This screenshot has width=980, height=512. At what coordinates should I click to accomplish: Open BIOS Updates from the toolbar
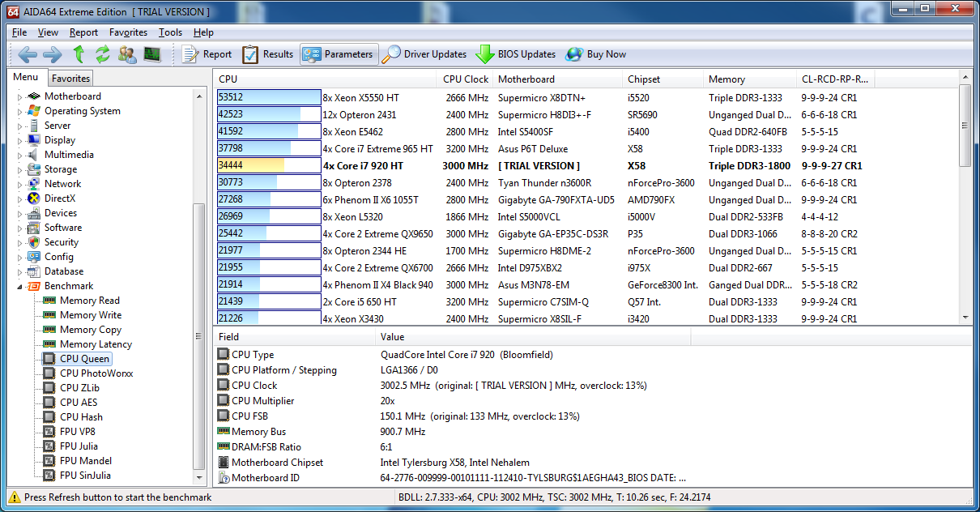pyautogui.click(x=516, y=54)
